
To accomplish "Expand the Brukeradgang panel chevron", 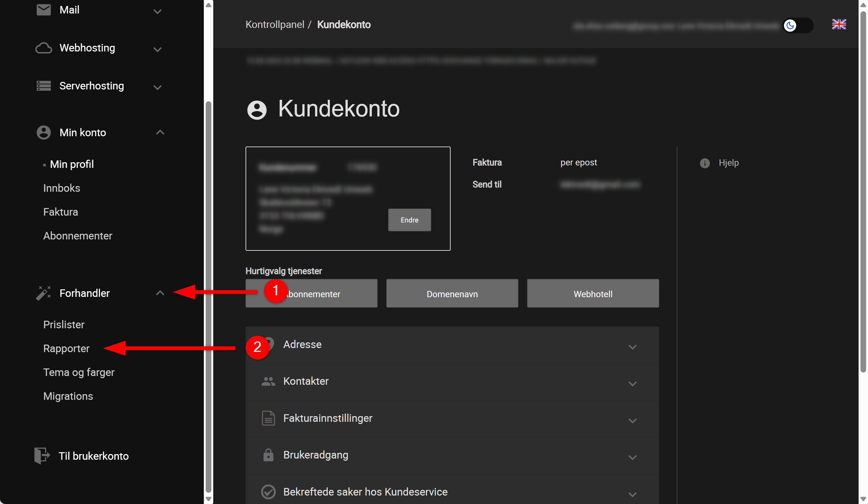I will pyautogui.click(x=632, y=458).
